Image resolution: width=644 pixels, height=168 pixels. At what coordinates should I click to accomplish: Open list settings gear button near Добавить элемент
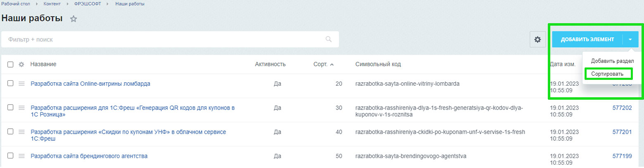pos(537,39)
